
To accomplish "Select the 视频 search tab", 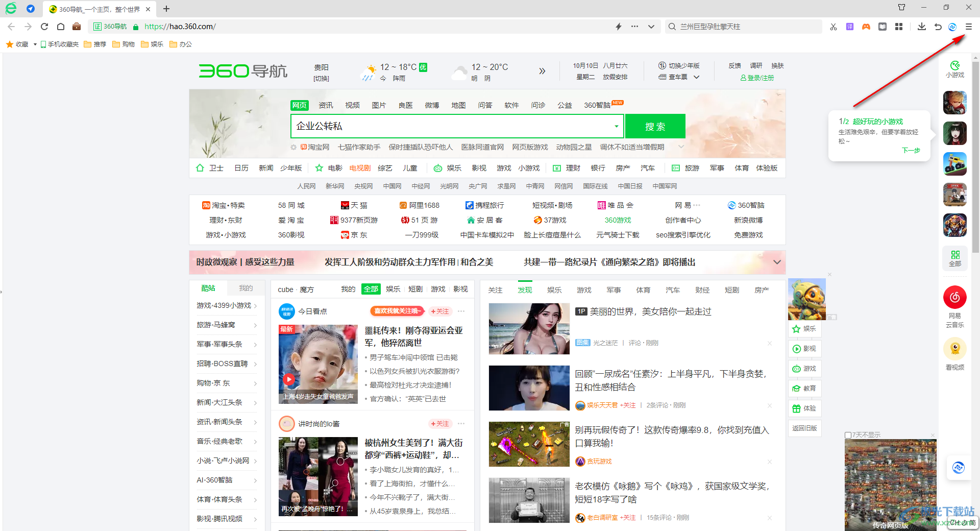I will (352, 105).
